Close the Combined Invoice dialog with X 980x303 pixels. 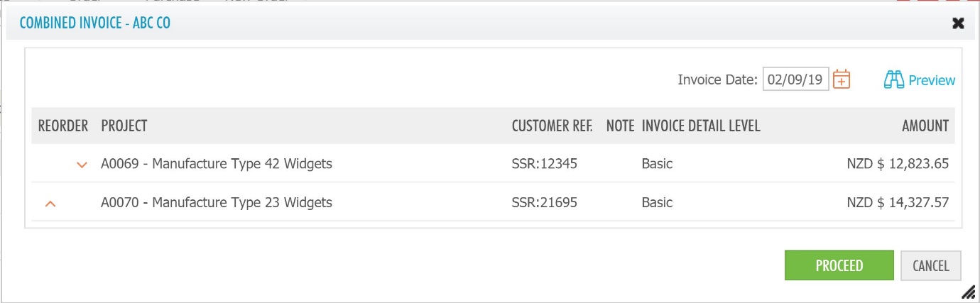[958, 23]
